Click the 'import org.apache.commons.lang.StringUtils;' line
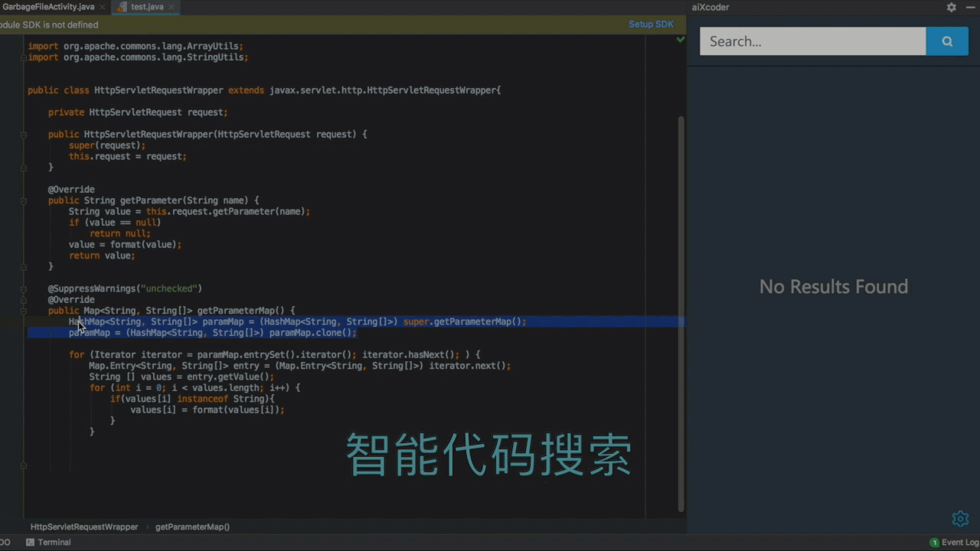This screenshot has width=980, height=551. coord(138,57)
